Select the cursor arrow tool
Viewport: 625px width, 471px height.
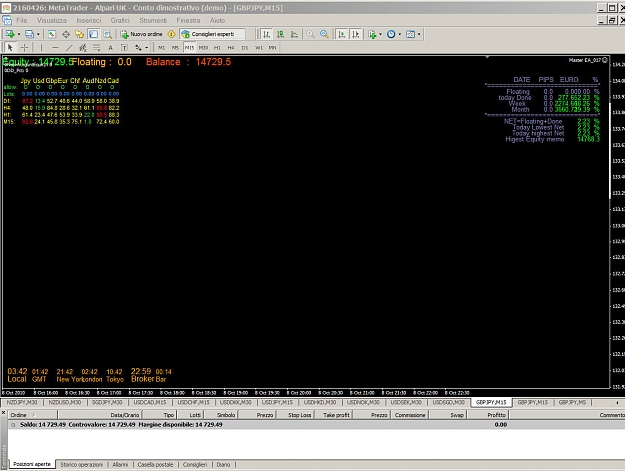tap(10, 48)
